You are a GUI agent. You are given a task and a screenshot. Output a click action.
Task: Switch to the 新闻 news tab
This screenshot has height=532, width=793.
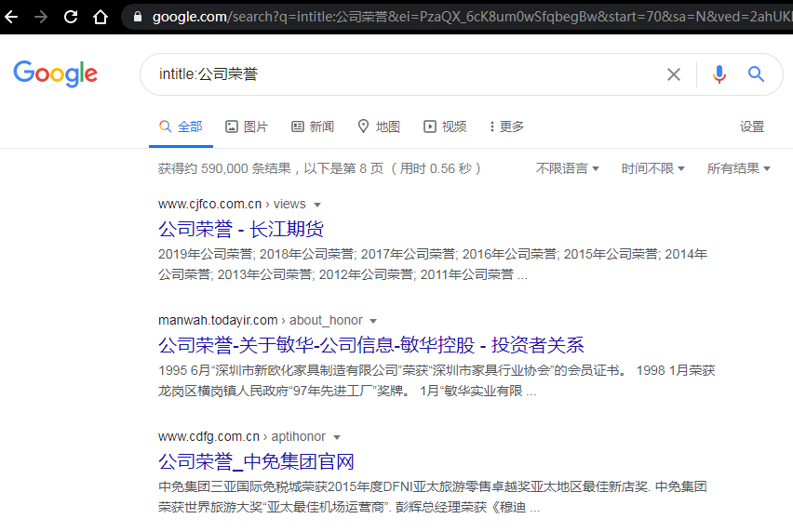click(x=313, y=126)
